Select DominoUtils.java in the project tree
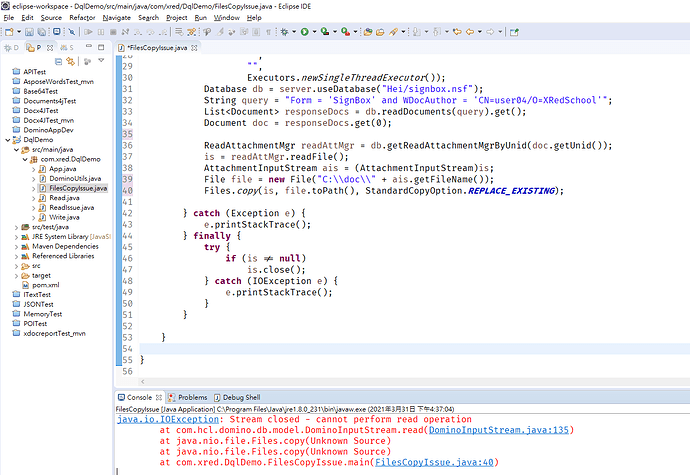Viewport: 690px width, 475px height. (x=74, y=179)
